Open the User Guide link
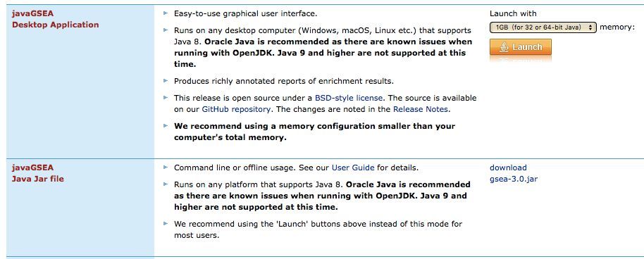Image resolution: width=644 pixels, height=259 pixels. pos(353,168)
